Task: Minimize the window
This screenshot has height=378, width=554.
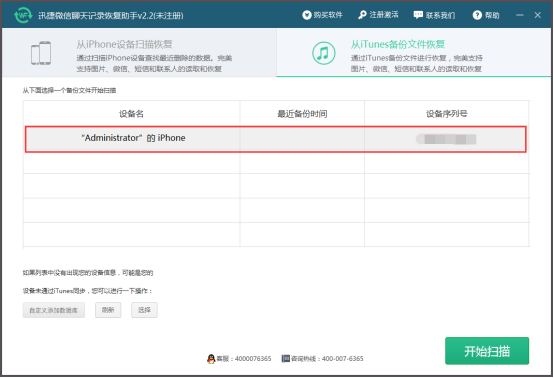Action: [x=520, y=15]
